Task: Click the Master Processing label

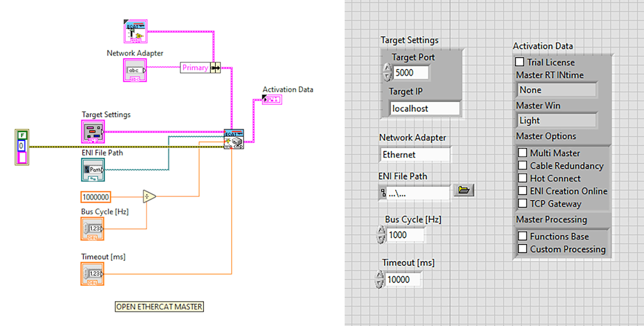Action: click(x=551, y=220)
